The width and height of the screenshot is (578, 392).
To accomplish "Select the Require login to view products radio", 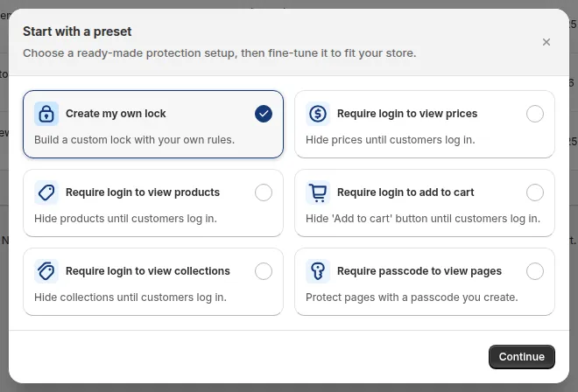I will (264, 192).
